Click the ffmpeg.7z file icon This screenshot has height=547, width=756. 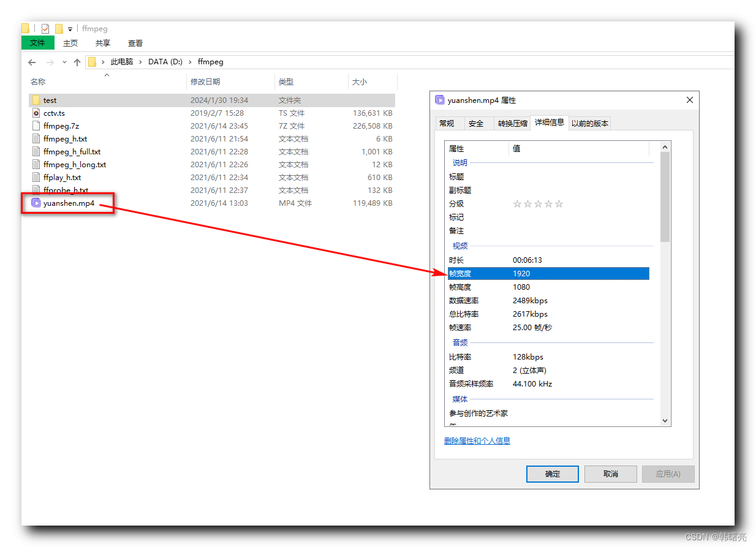36,126
